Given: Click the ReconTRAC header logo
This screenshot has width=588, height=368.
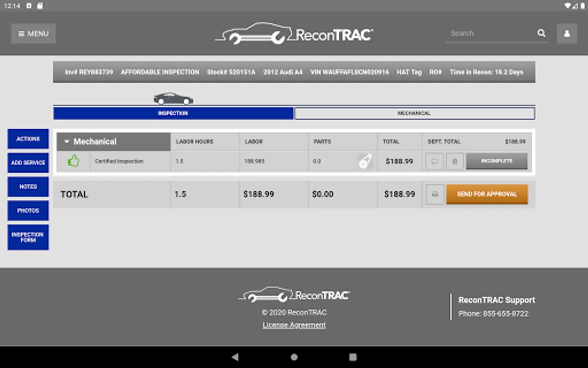Looking at the screenshot, I should [x=294, y=34].
